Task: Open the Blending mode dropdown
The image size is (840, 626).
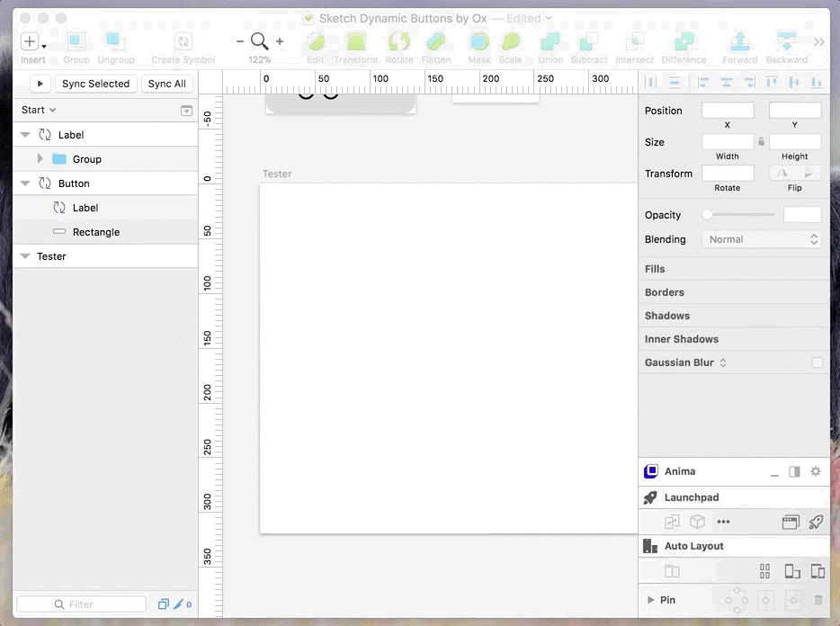Action: click(761, 239)
